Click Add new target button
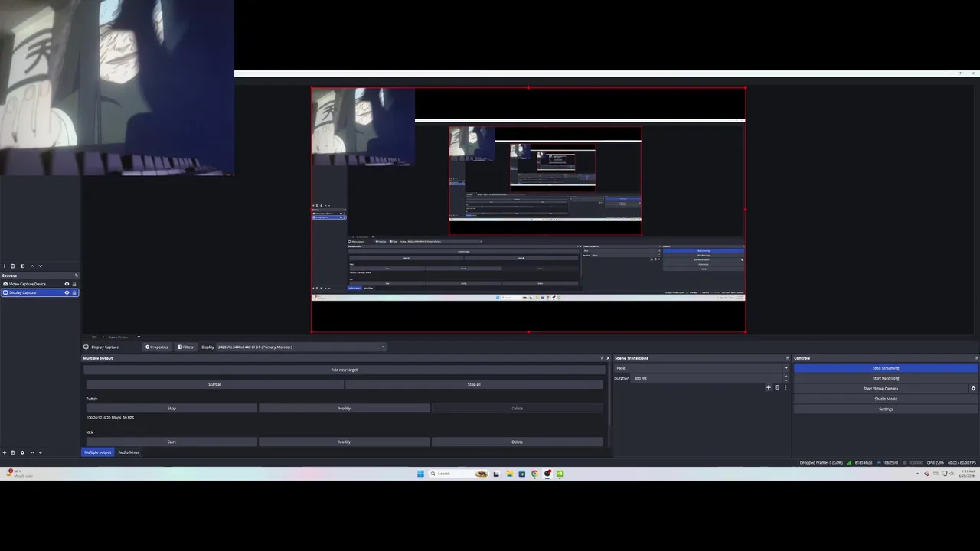Screen dimensions: 980x551 (x=345, y=370)
